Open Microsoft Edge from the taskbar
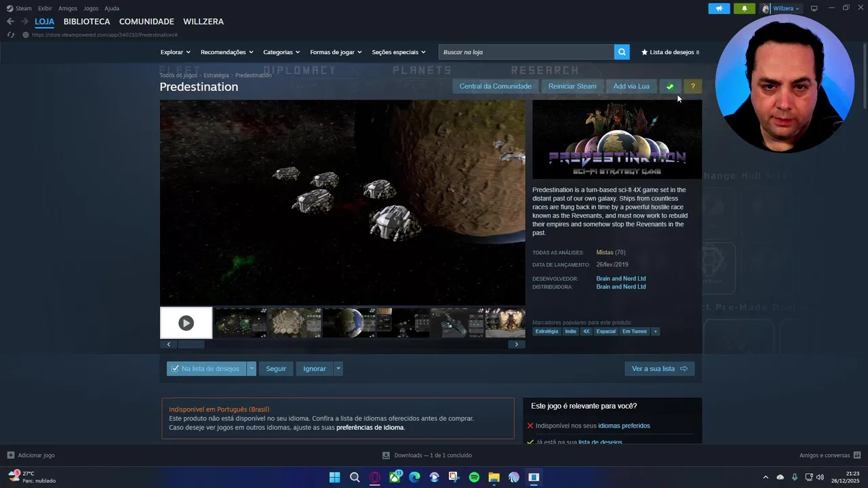Viewport: 868px width, 488px height. 414,477
